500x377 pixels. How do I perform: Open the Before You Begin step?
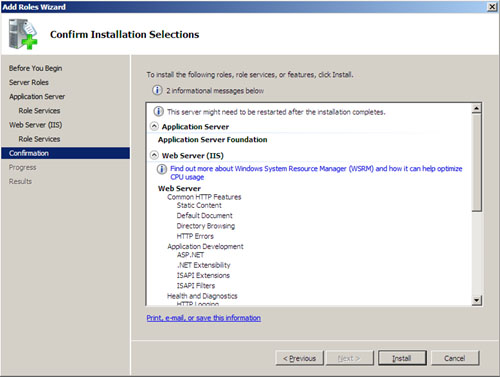[x=35, y=68]
